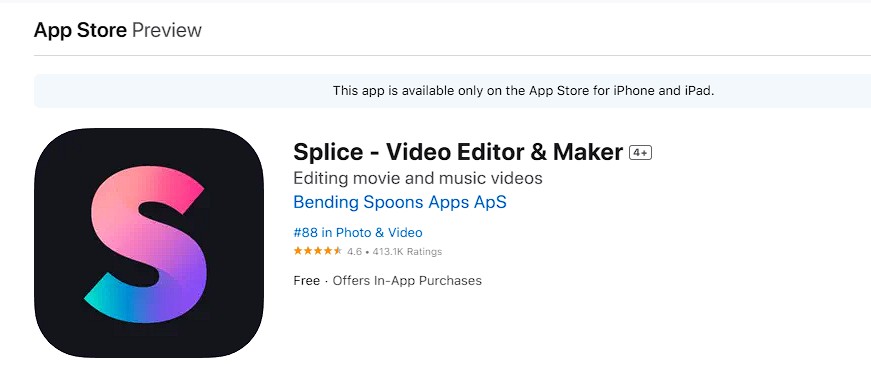This screenshot has height=386, width=871.
Task: Click the 413.1K Ratings count
Action: (407, 252)
